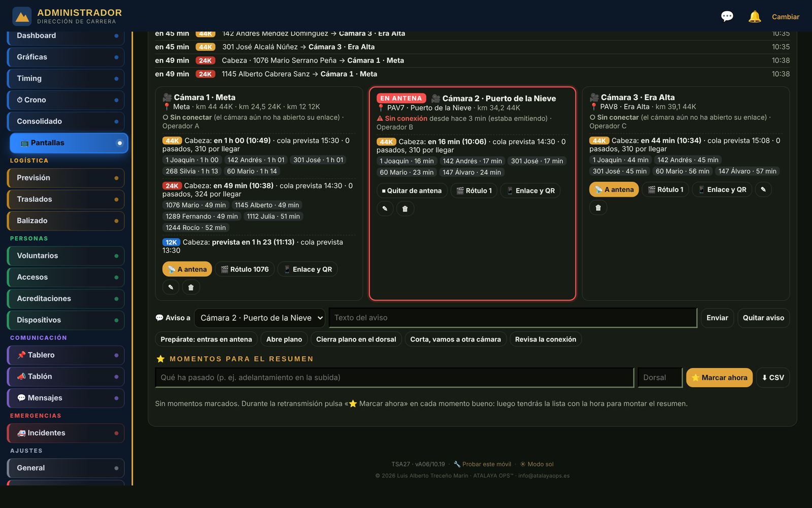Image resolution: width=812 pixels, height=508 pixels.
Task: Click Cambiar link in header
Action: point(786,17)
